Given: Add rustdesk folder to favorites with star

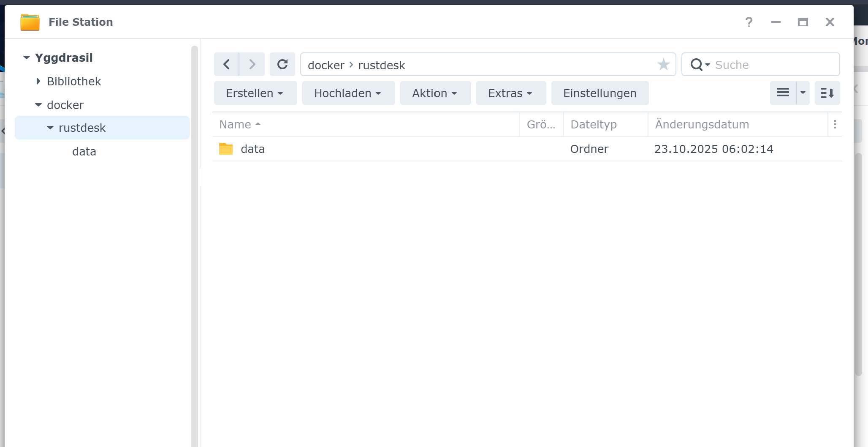Looking at the screenshot, I should (x=663, y=65).
